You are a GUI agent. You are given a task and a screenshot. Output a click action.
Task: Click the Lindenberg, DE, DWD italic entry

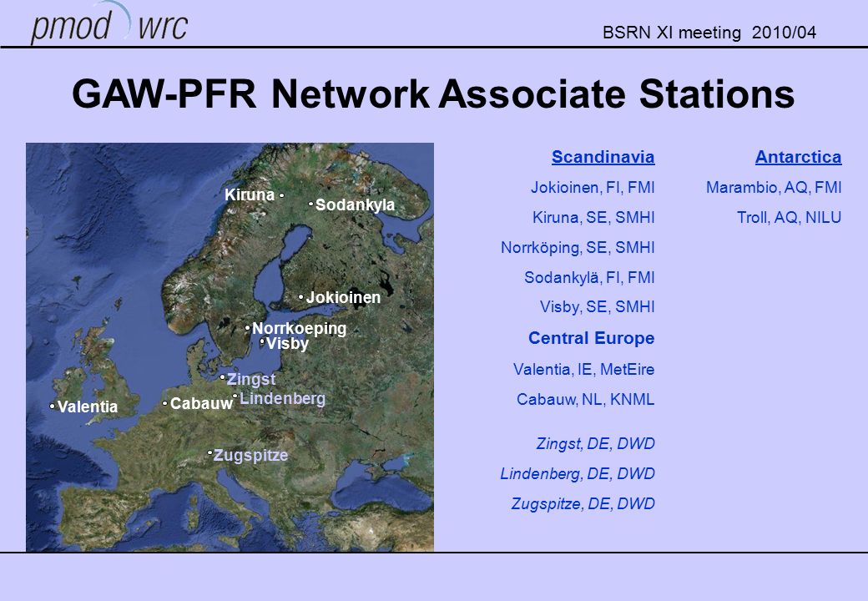click(578, 474)
